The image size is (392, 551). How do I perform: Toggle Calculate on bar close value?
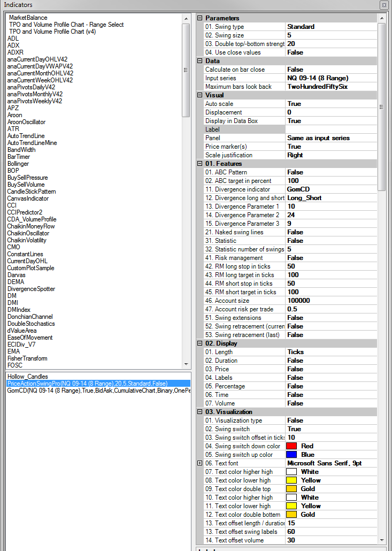click(x=331, y=70)
